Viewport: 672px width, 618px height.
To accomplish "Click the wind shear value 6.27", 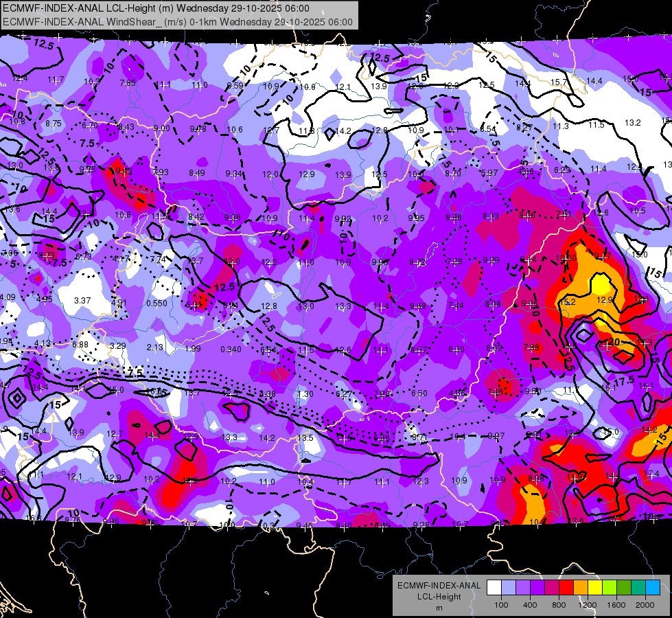I will [x=344, y=393].
